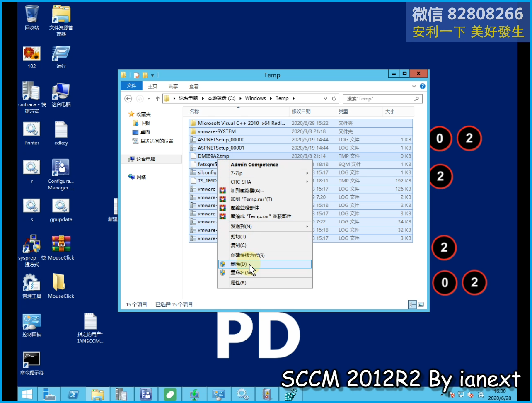This screenshot has height=403, width=532.
Task: Click the 搜索"Temp" search box
Action: click(x=383, y=99)
